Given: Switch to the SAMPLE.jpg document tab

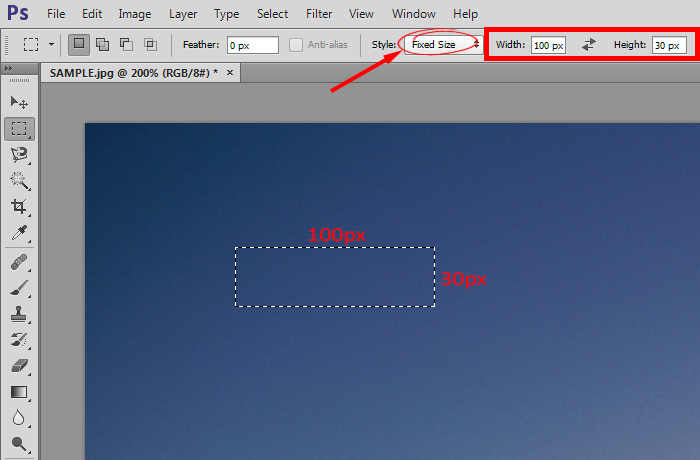Looking at the screenshot, I should 133,73.
